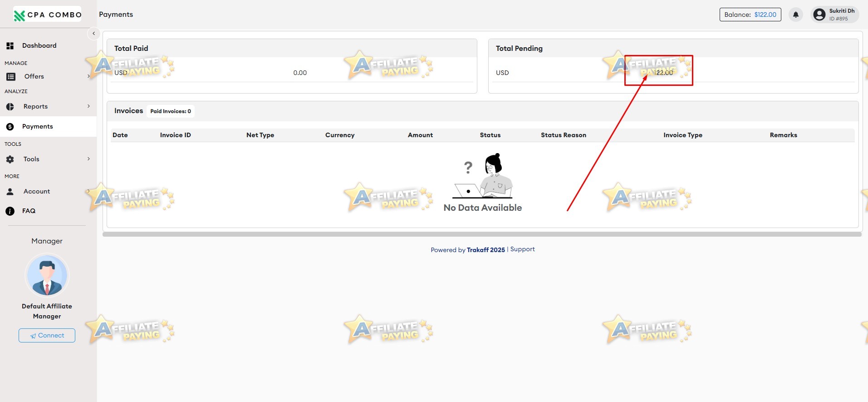Click the FAQ info icon
This screenshot has width=868, height=402.
10,211
